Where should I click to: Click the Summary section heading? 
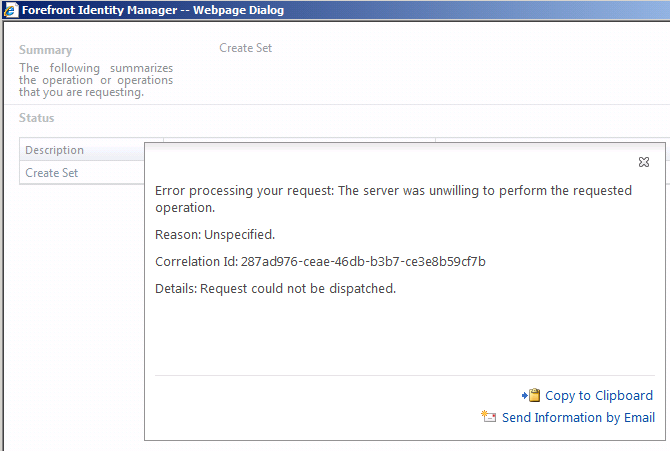(x=45, y=50)
